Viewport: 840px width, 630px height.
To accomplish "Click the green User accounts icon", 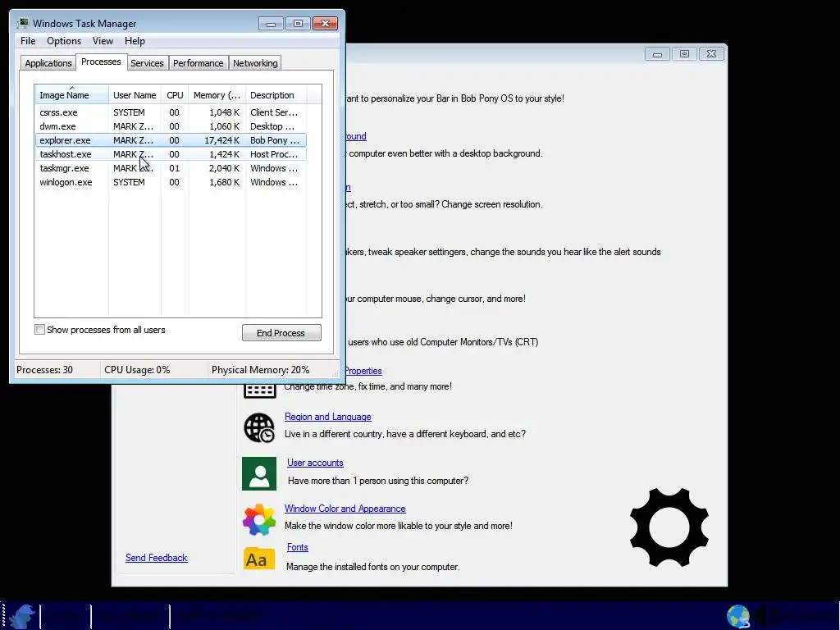I will coord(259,473).
